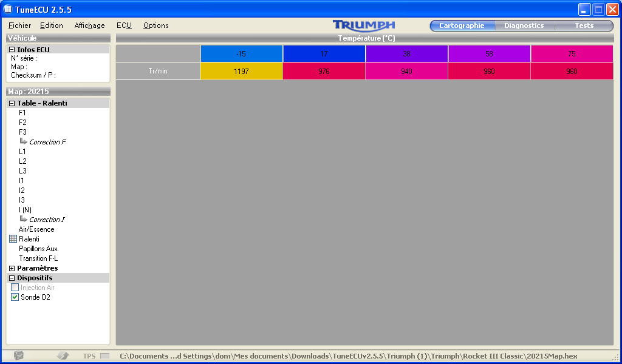Click the connection plug icon in status bar
Screen dimensions: 622x364
63,356
